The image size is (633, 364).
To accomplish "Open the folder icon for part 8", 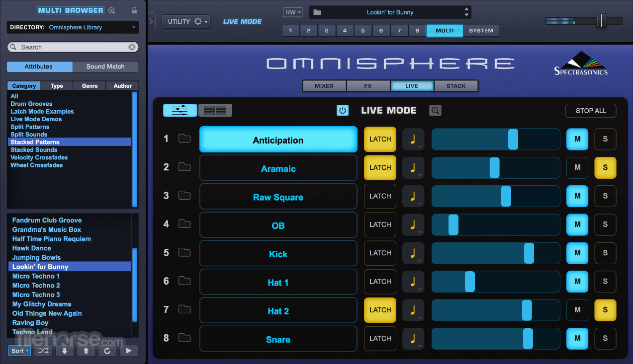I will click(184, 338).
